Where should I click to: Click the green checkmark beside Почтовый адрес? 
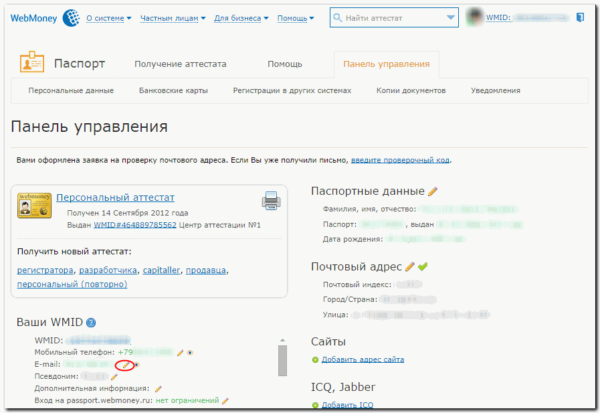[x=423, y=266]
